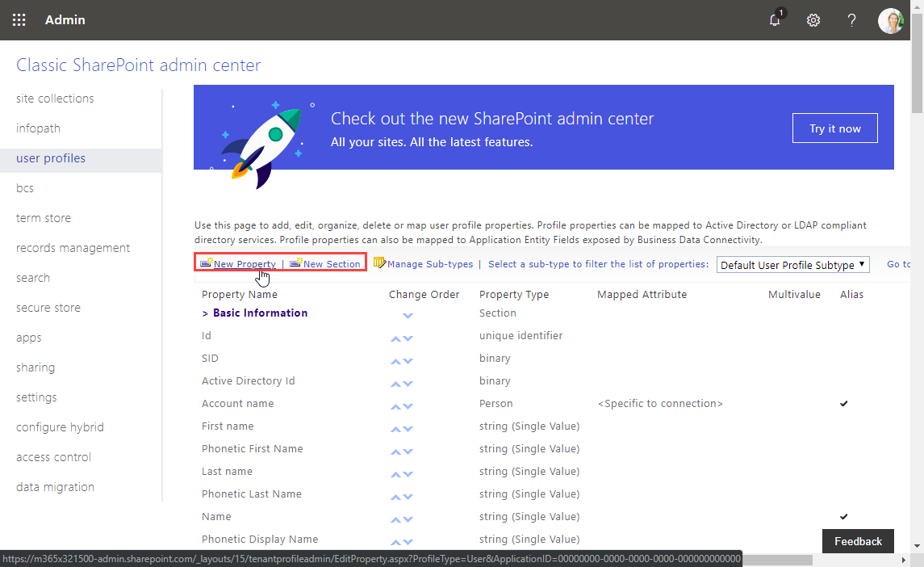The image size is (924, 567).
Task: Move Last name up arrow
Action: pos(395,474)
